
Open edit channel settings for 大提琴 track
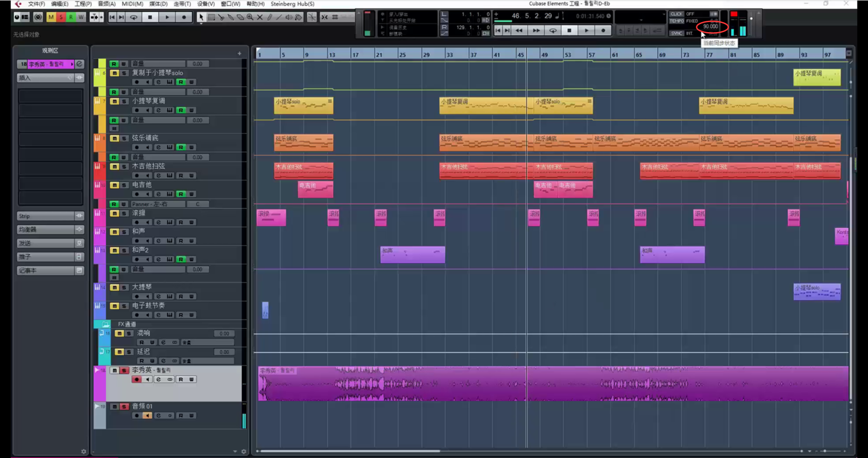[158, 297]
